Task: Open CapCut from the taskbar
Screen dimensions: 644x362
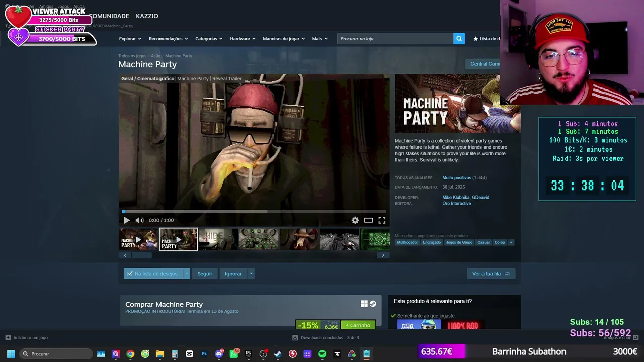Action: click(x=189, y=354)
